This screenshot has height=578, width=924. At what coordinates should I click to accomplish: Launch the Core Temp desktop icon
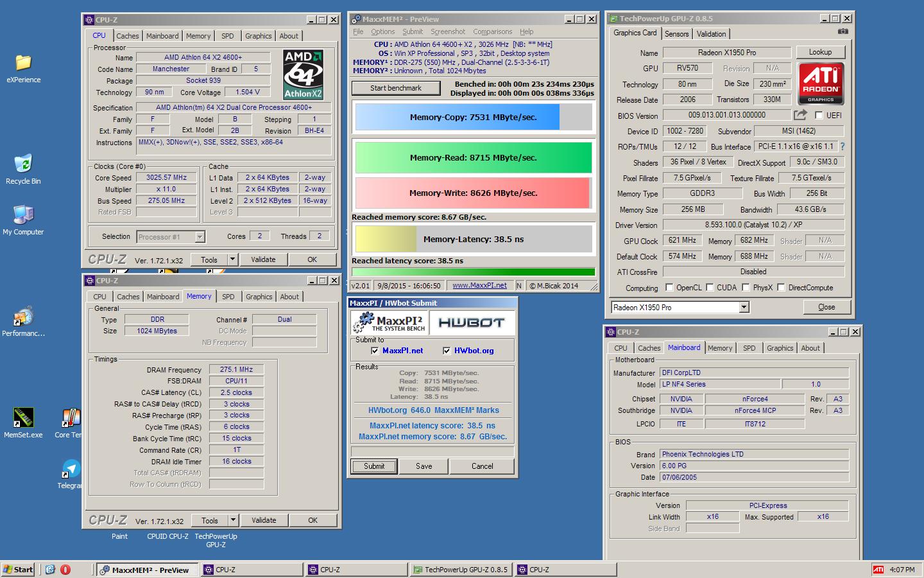pos(71,417)
